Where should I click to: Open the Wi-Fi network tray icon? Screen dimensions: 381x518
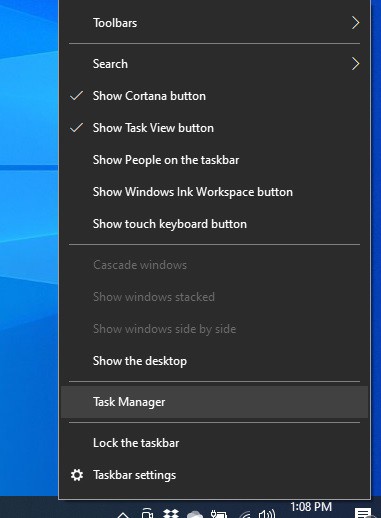[x=245, y=514]
